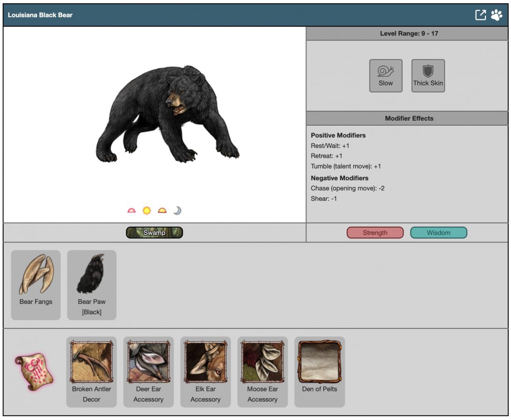Open the Bear Fangs item

[x=36, y=285]
